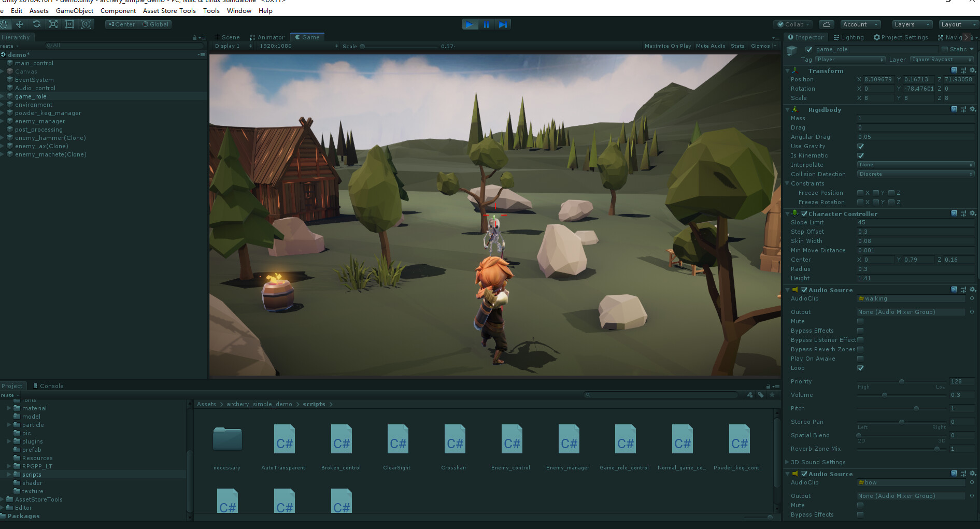Select the Move tool in the toolbar
980x529 pixels.
tap(20, 24)
